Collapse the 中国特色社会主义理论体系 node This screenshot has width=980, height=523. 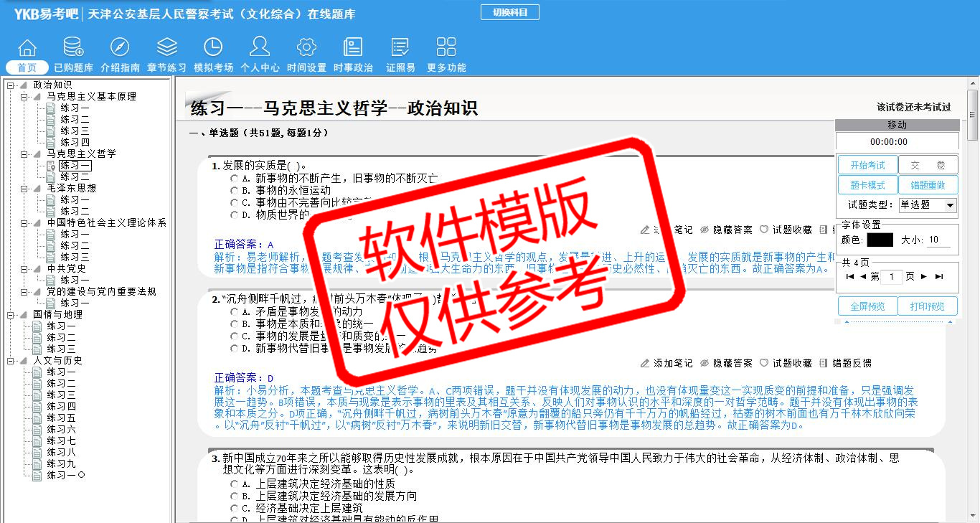pos(24,222)
